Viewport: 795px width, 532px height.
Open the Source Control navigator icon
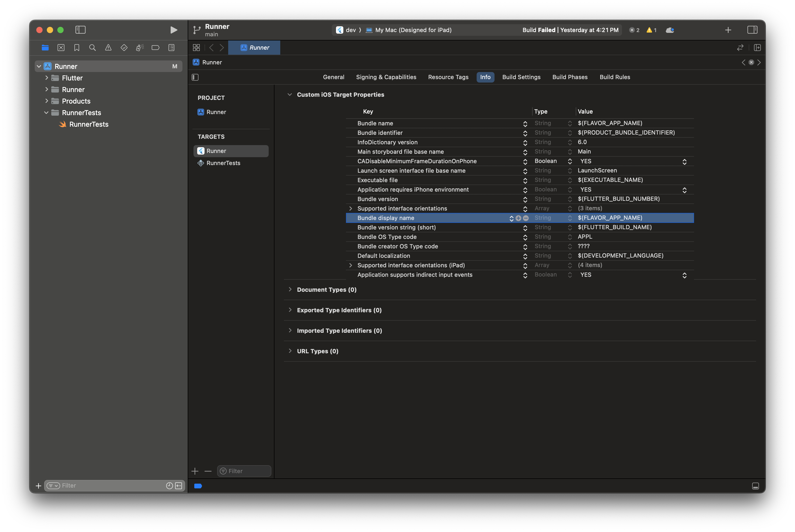coord(61,48)
